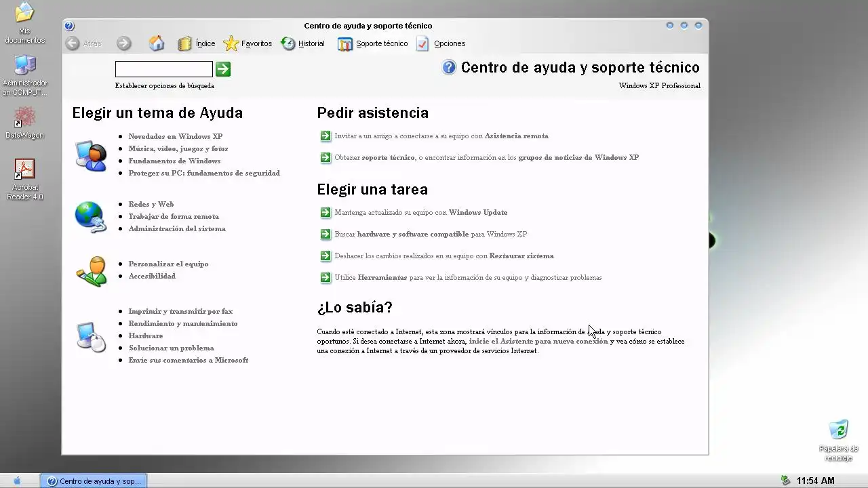
Task: Click arrow icon beside hardware y software compatible
Action: click(325, 234)
